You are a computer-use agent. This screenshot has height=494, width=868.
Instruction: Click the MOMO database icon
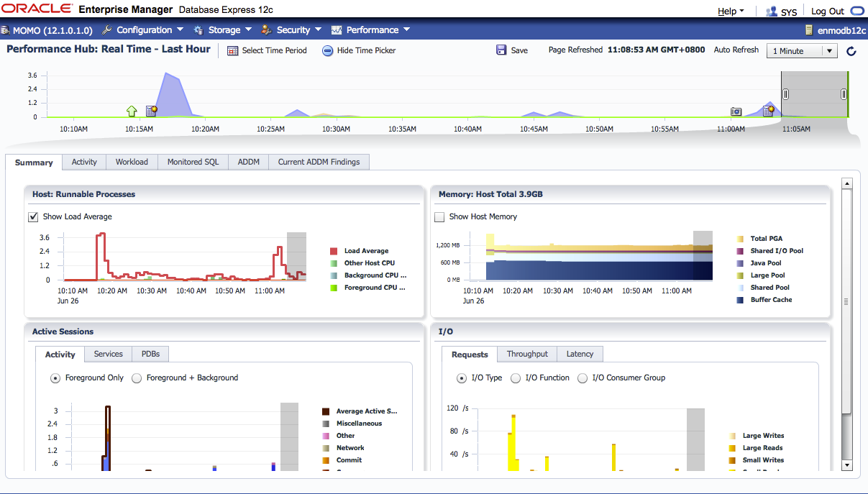[x=5, y=30]
